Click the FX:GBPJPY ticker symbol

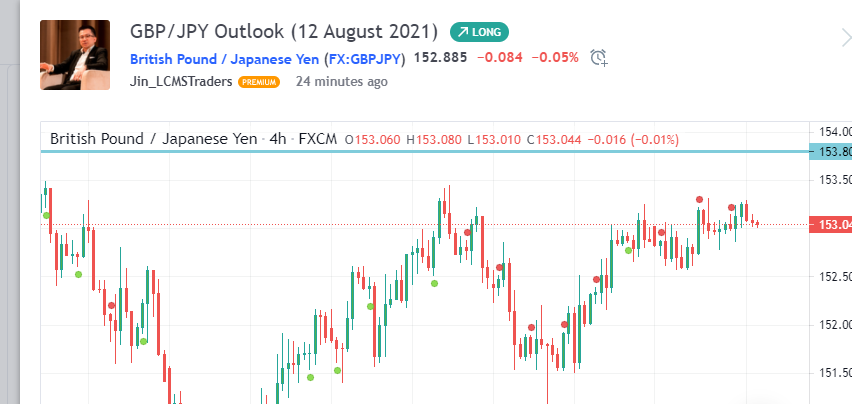366,57
